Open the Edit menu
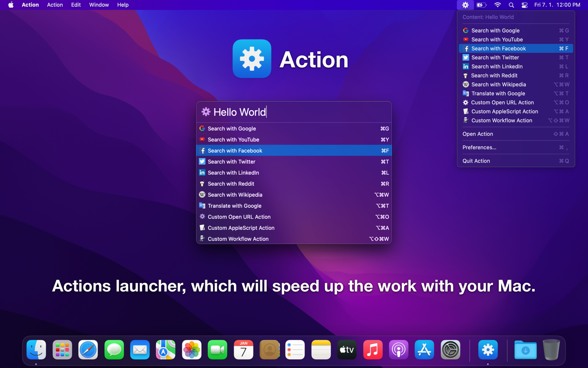This screenshot has width=588, height=368. click(76, 5)
